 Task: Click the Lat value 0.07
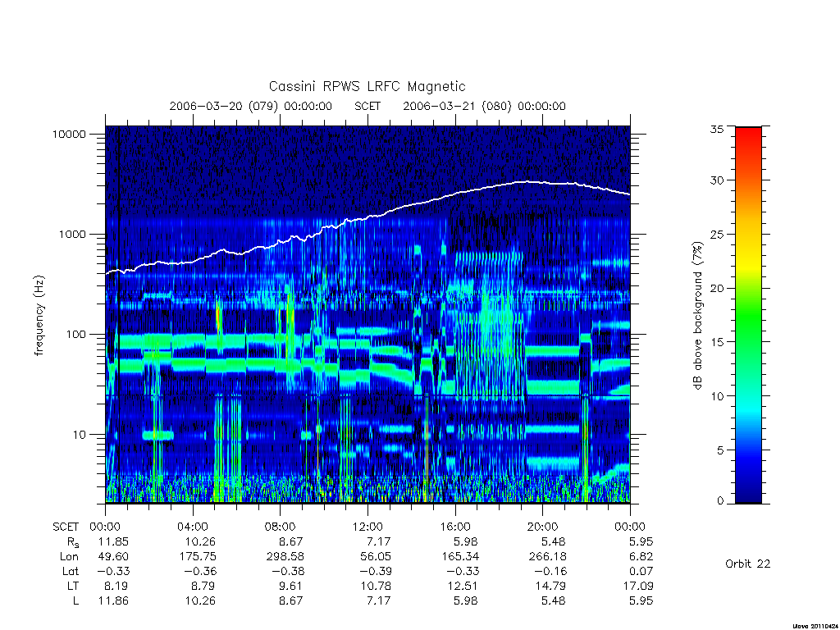click(x=641, y=572)
